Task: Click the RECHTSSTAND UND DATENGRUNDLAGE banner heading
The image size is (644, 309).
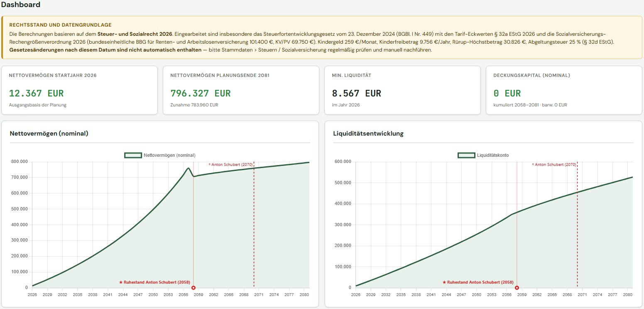Action: click(60, 25)
